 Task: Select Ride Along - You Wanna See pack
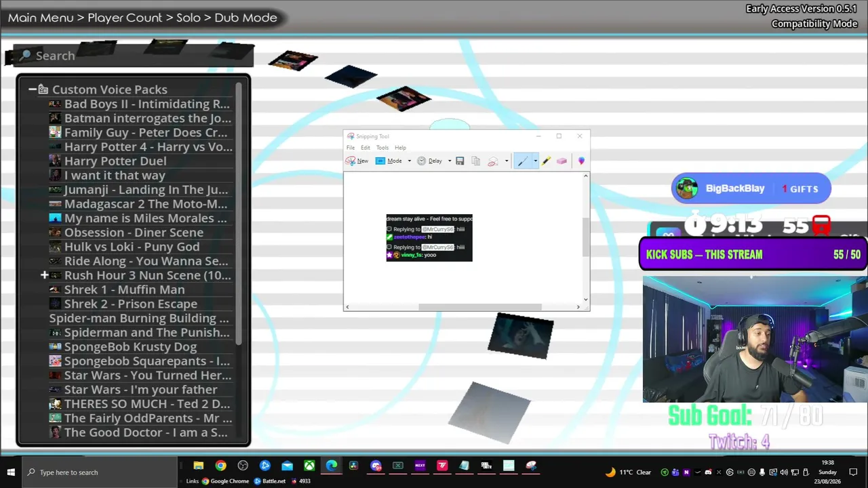pyautogui.click(x=140, y=261)
